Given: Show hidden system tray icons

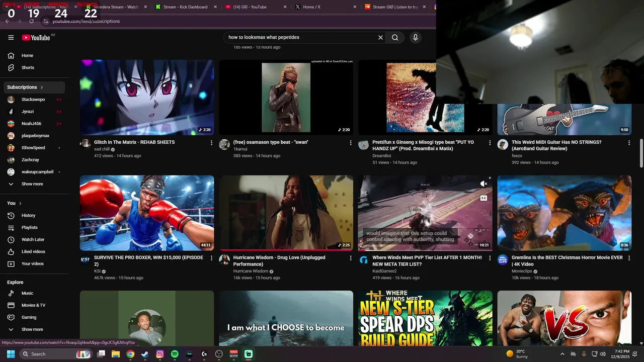Looking at the screenshot, I should (x=562, y=354).
